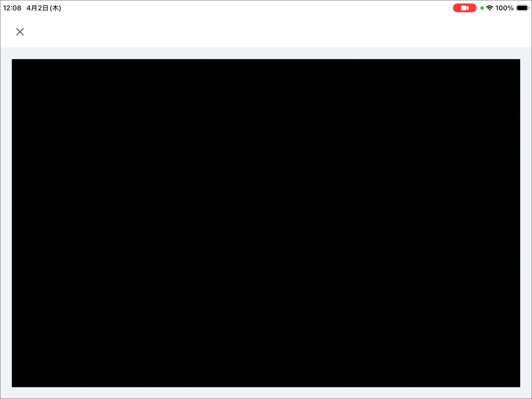Tap the light gray margin below the preview
This screenshot has width=532, height=399.
(x=266, y=393)
